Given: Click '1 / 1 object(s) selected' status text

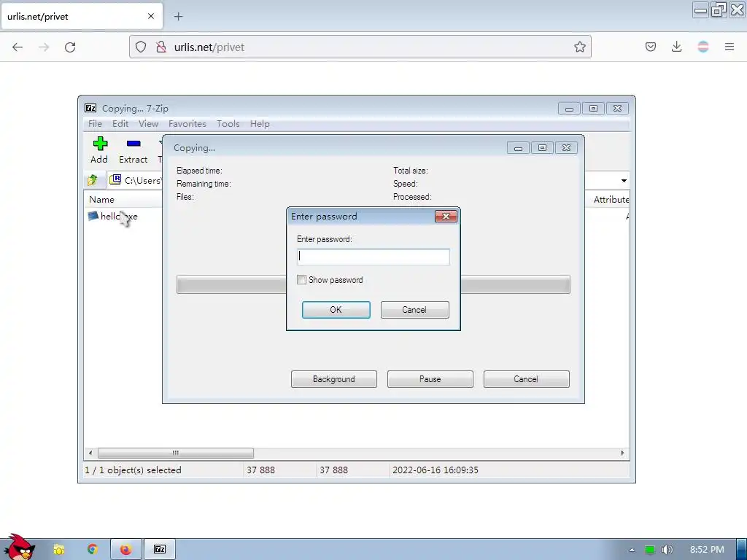Looking at the screenshot, I should [133, 470].
